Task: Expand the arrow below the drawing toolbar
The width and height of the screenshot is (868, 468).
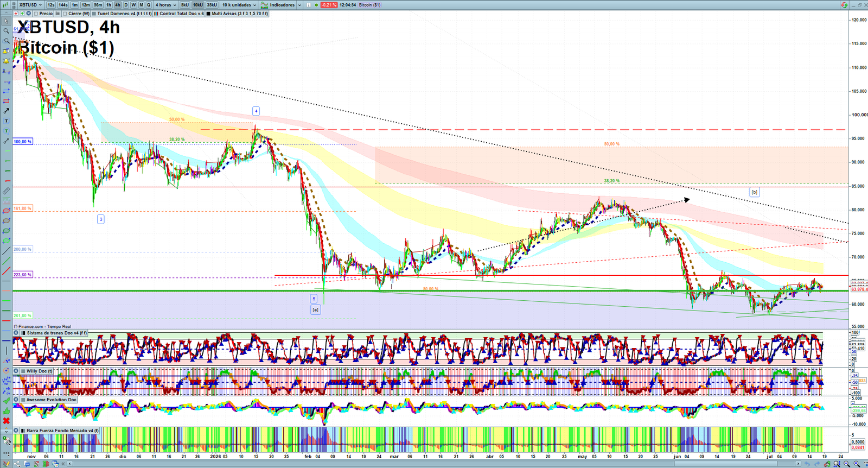Action: coord(6,432)
